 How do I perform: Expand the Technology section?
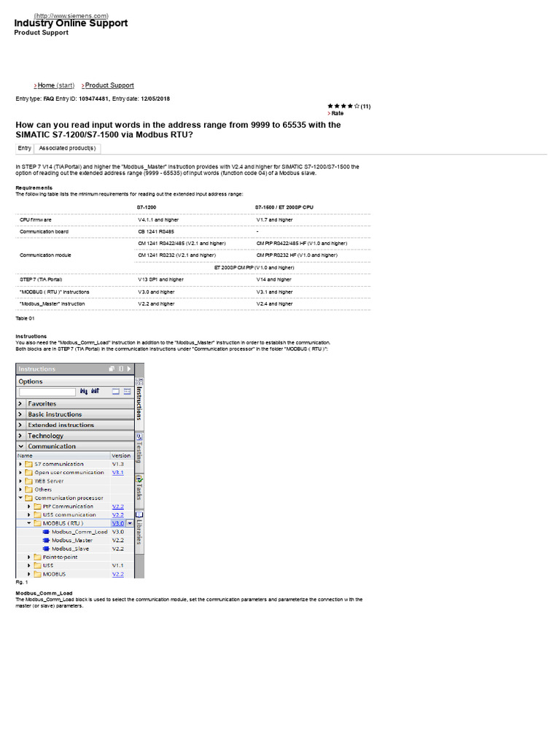click(x=20, y=436)
